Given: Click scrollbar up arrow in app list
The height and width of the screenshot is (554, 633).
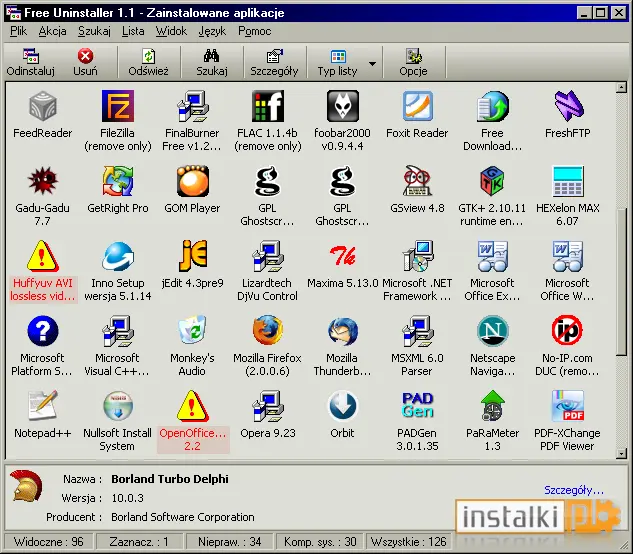Looking at the screenshot, I should [x=621, y=88].
